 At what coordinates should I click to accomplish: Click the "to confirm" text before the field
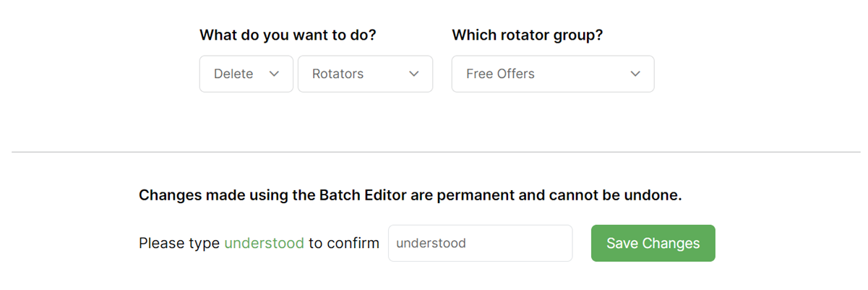(x=343, y=243)
